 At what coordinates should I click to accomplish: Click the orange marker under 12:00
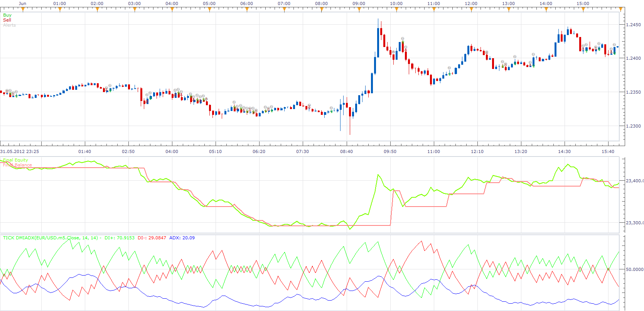pos(471,10)
